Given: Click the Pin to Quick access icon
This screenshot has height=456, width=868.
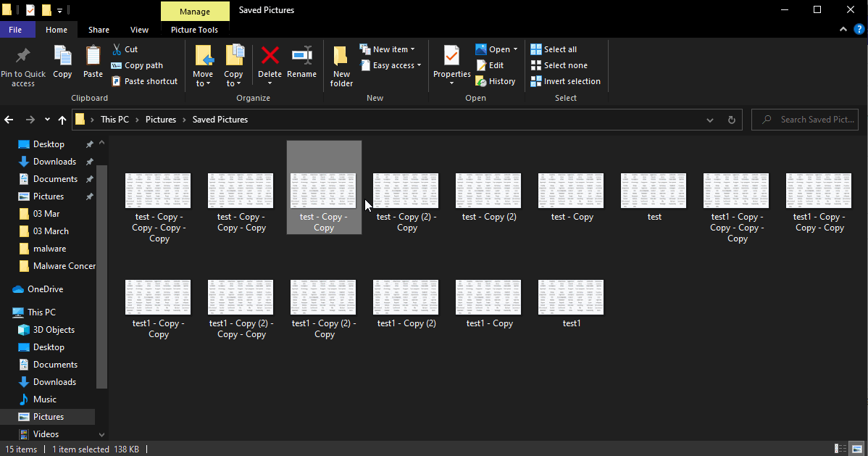Looking at the screenshot, I should 23,55.
